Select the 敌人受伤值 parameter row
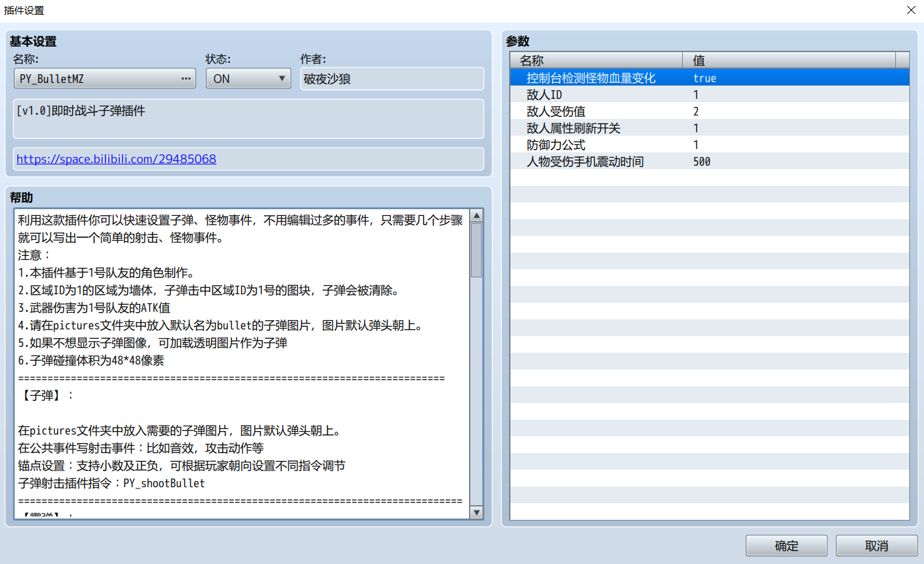The image size is (924, 564). tap(710, 112)
